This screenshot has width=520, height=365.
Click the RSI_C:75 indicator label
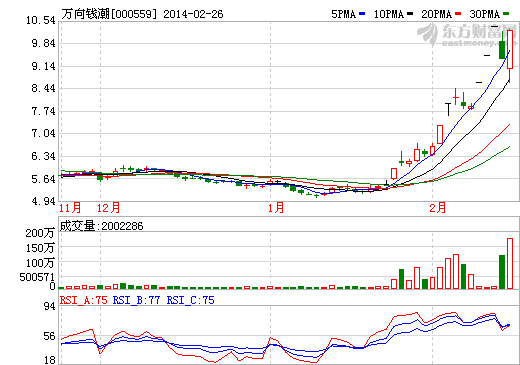point(190,300)
